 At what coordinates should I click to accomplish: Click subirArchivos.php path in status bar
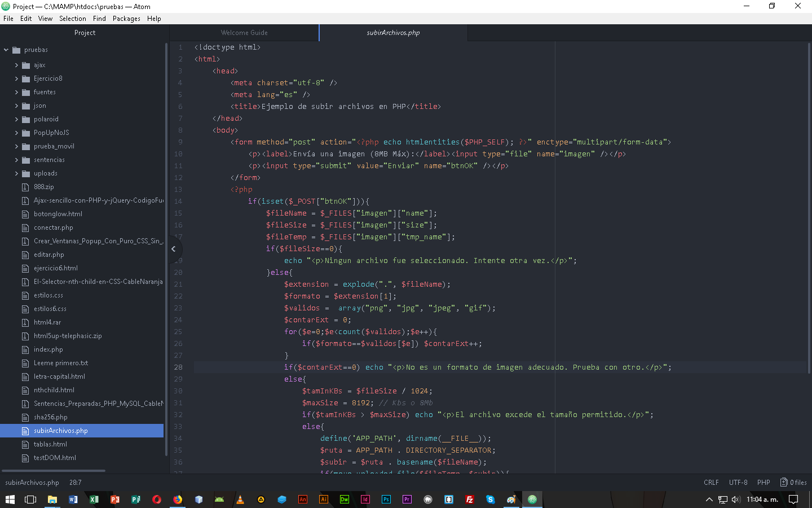[32, 483]
